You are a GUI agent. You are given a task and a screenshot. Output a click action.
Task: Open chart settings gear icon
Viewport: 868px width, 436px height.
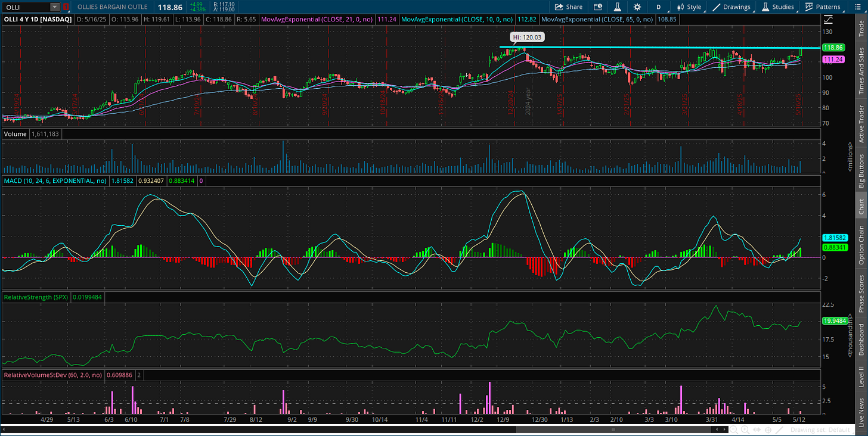click(637, 7)
